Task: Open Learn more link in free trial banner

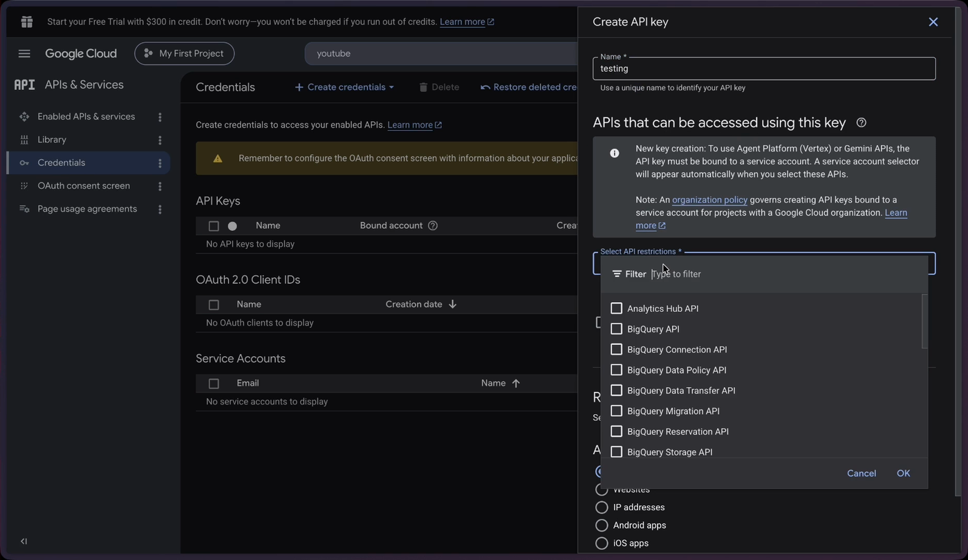Action: point(467,21)
